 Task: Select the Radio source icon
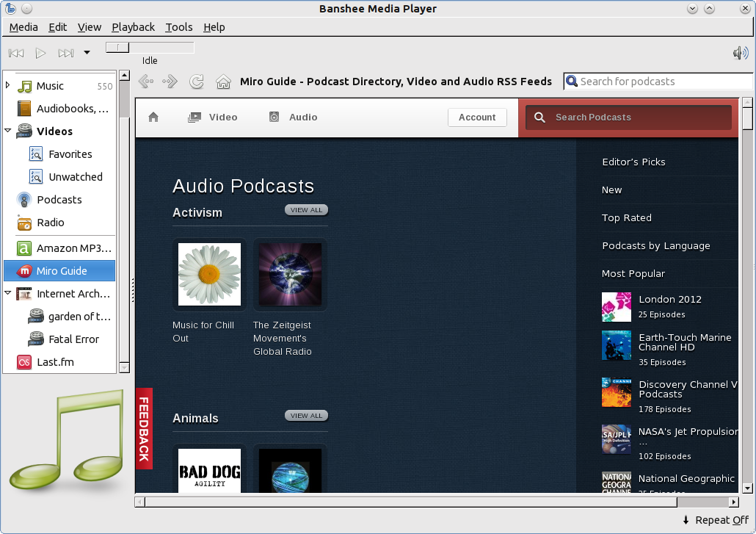click(24, 223)
